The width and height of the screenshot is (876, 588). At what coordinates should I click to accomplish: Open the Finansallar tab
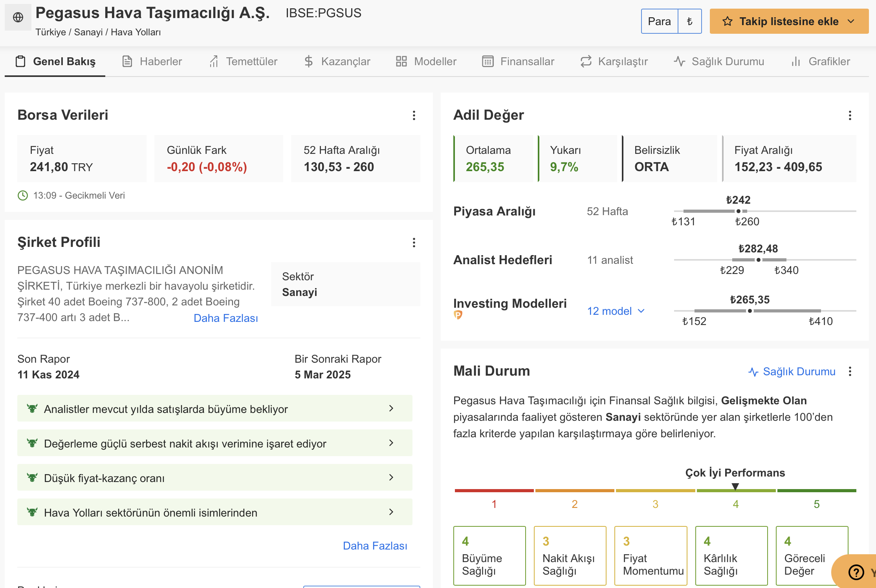point(518,61)
